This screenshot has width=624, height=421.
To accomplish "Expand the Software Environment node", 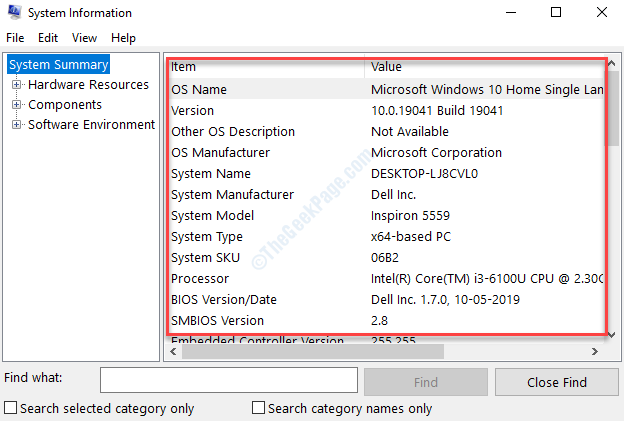I will tap(16, 125).
